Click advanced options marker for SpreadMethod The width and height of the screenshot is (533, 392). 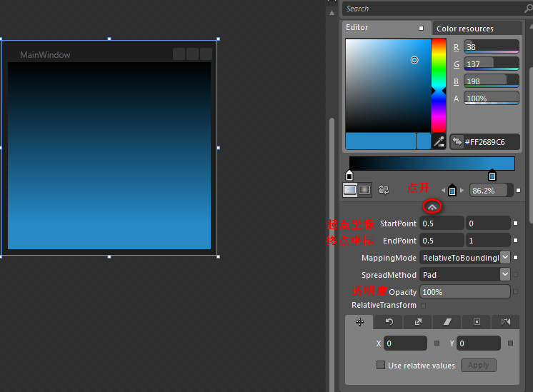click(516, 274)
